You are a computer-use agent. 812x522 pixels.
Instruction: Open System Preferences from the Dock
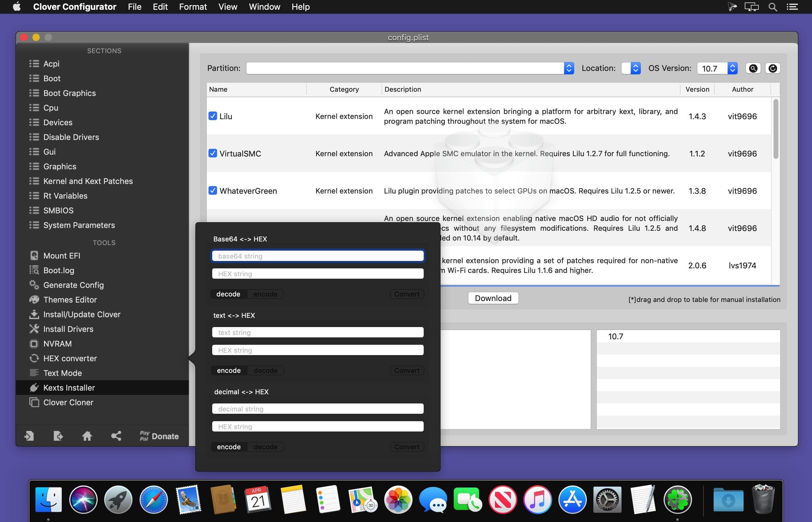607,500
